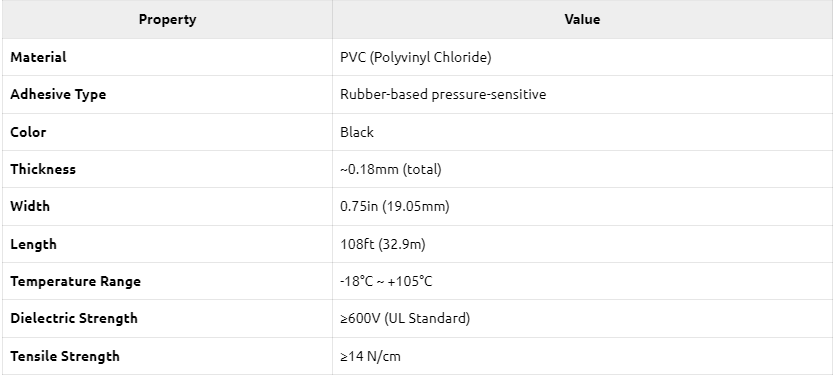Click the Property column header
Screen dimensions: 833x378
pyautogui.click(x=167, y=20)
